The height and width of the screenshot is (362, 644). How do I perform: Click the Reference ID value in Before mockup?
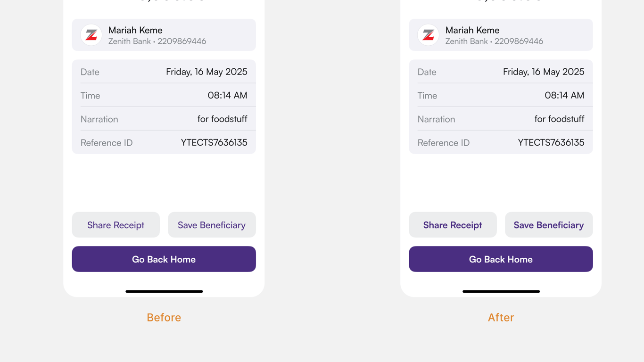coord(214,142)
